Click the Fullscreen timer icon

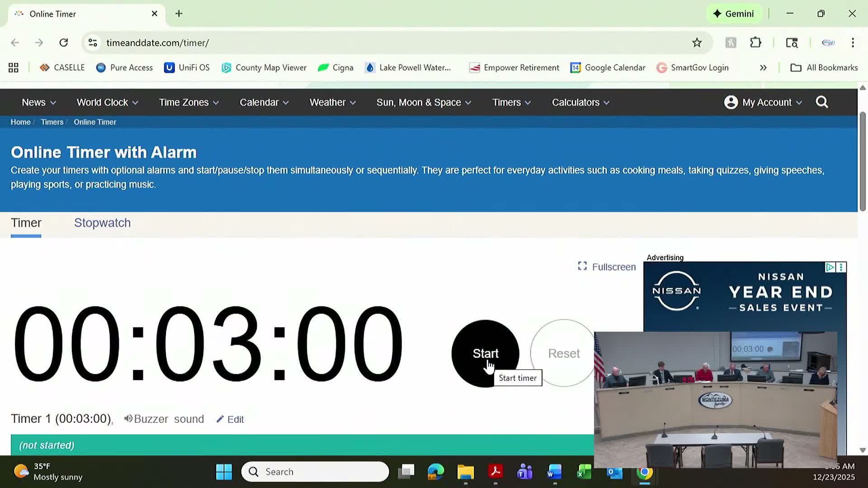point(582,267)
